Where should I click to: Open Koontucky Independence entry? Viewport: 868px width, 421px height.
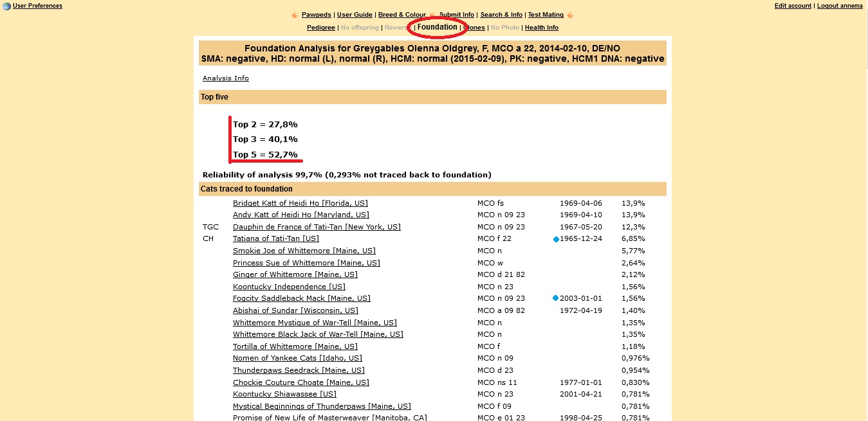click(289, 287)
